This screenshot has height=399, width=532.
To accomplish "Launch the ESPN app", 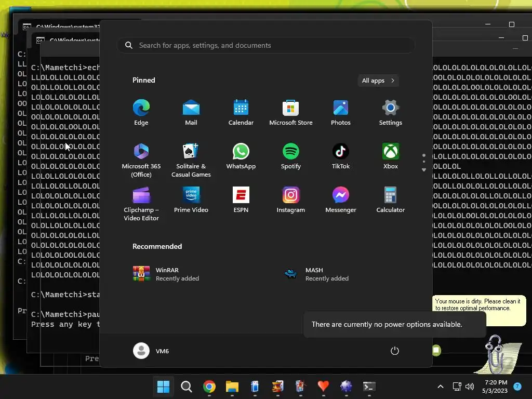I will point(241,200).
